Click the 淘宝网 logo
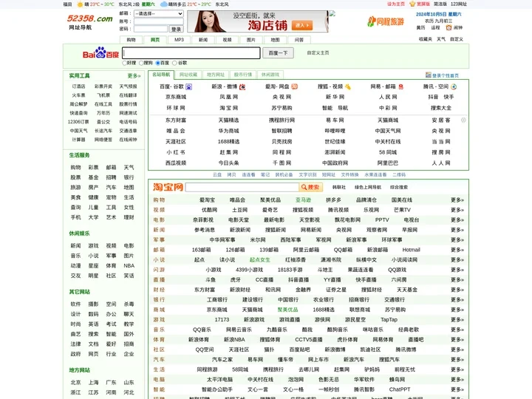Viewport: 532px width, 399px height. (168, 187)
